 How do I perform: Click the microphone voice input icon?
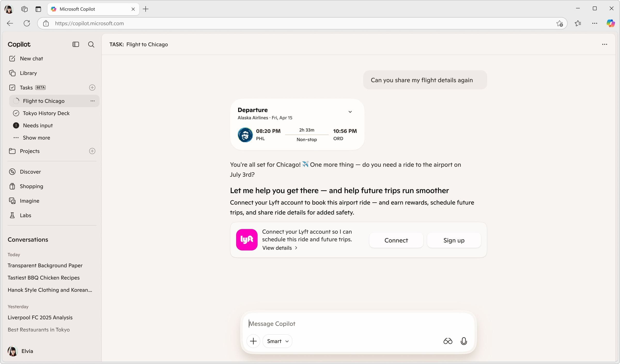464,341
